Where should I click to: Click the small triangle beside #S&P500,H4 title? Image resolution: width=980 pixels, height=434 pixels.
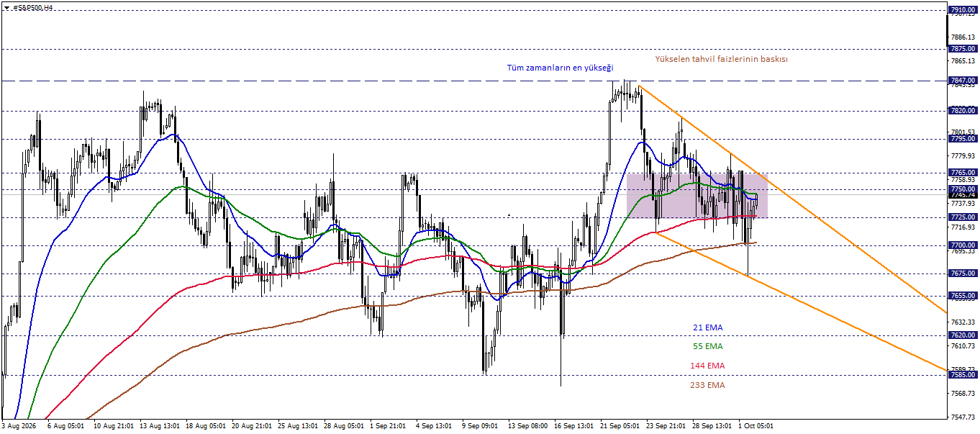(6, 7)
